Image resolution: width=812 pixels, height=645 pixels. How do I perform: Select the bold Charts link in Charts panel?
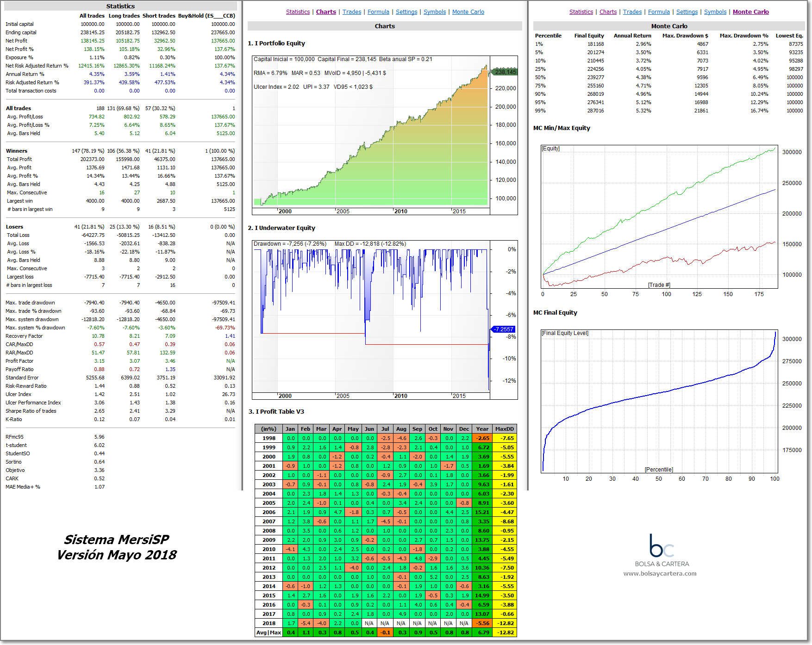[326, 12]
